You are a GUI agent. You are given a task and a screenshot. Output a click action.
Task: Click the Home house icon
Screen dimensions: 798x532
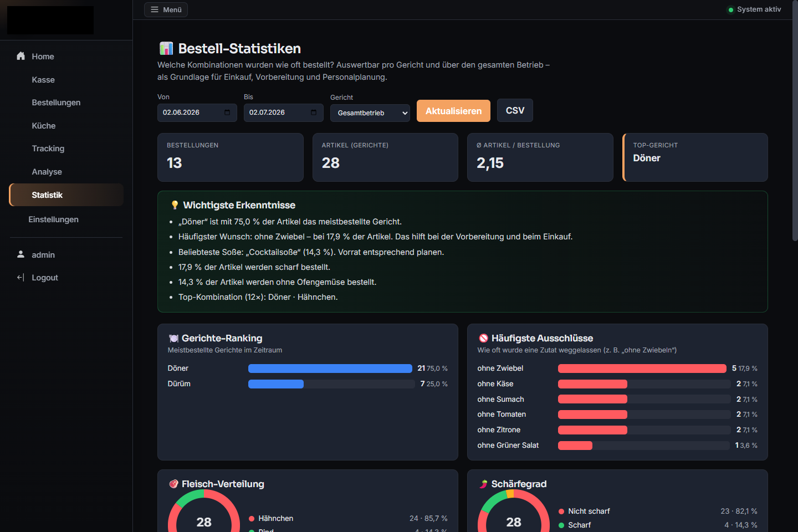tap(21, 56)
